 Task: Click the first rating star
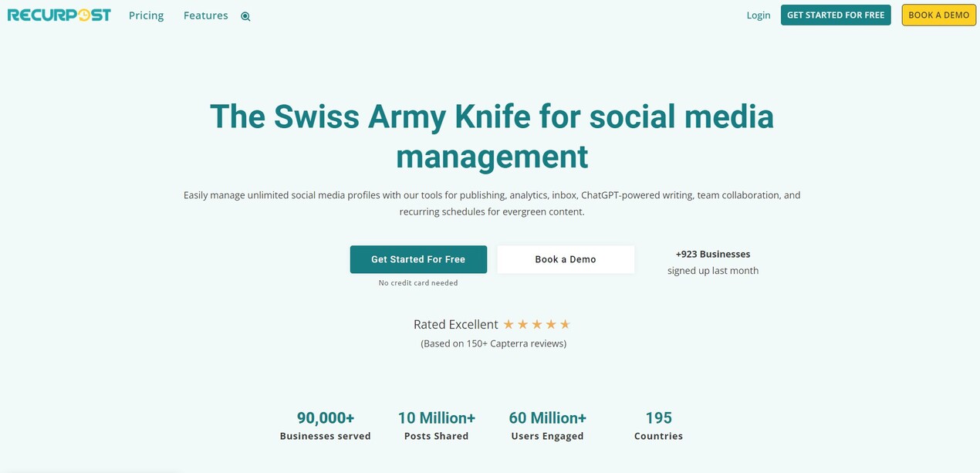coord(509,324)
